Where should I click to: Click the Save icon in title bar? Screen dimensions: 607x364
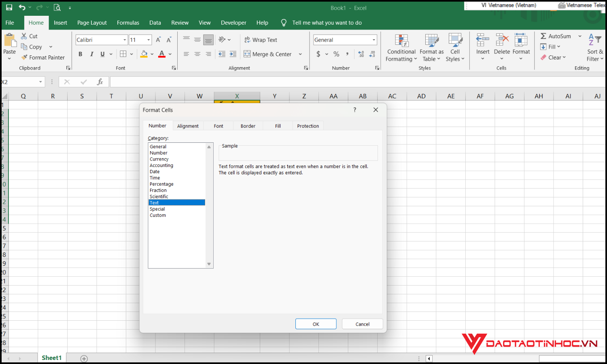(x=9, y=8)
